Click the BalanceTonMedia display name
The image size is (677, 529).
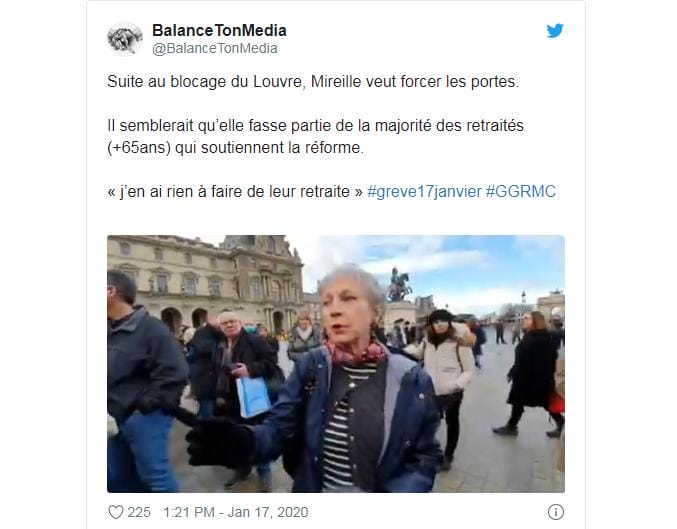pos(219,31)
